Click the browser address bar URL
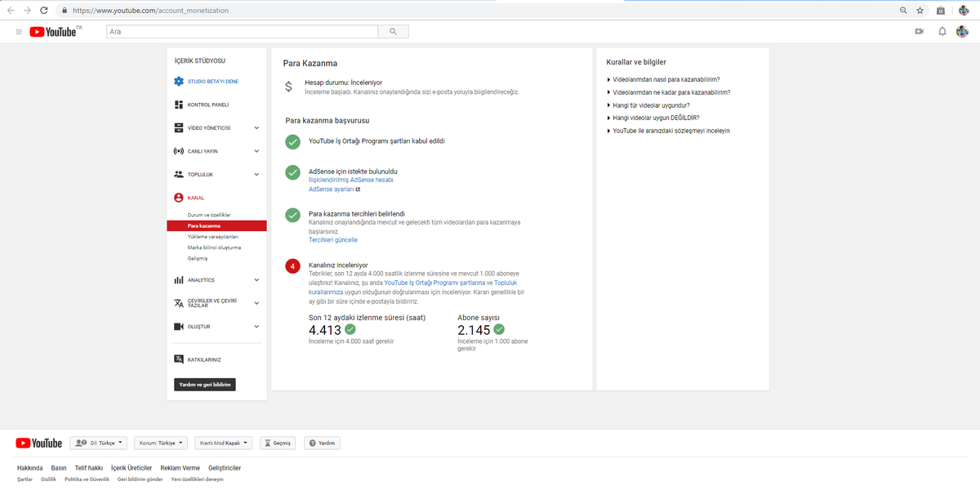Screen dimensions: 980x495 [x=150, y=11]
